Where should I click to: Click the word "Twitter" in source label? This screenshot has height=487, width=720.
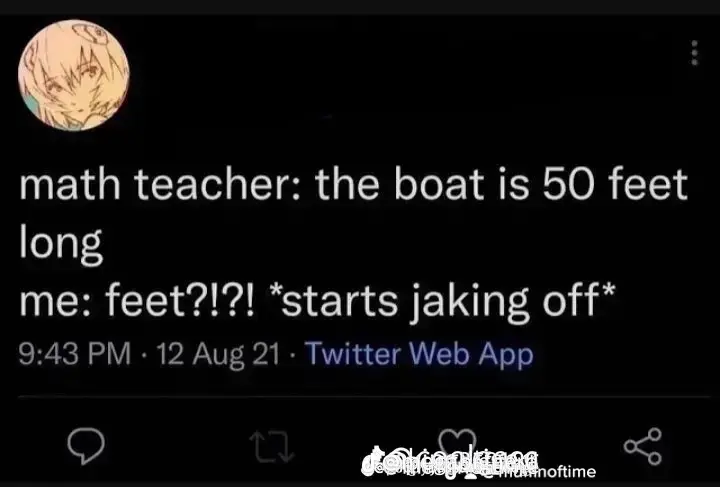(353, 353)
